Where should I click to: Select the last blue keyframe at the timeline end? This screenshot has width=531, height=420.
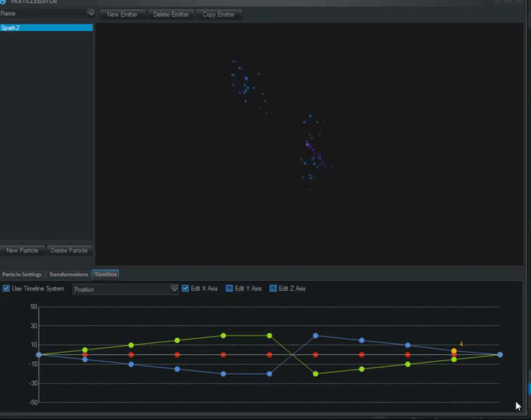click(x=500, y=355)
